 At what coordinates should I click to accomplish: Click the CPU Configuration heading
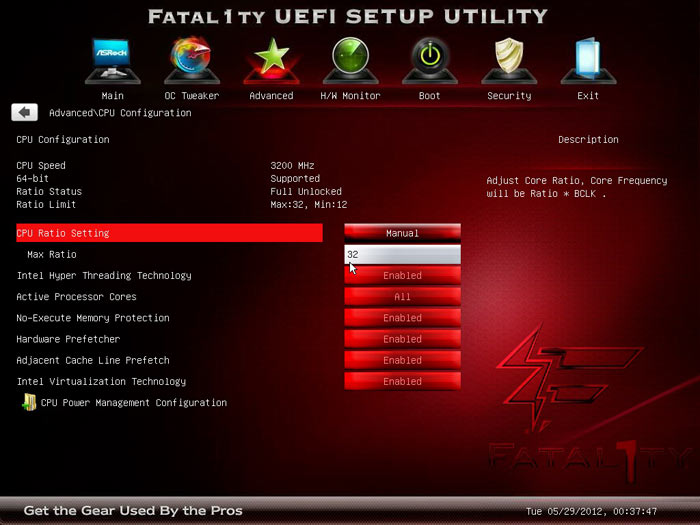point(63,139)
